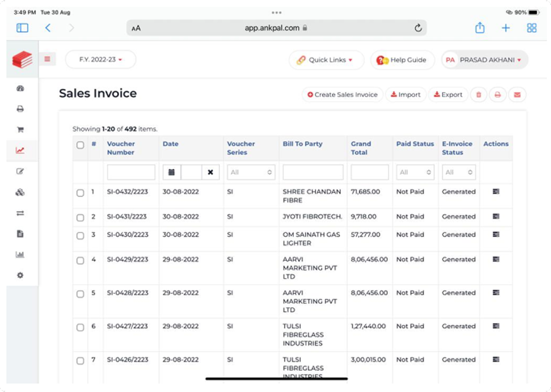This screenshot has height=392, width=551.
Task: Tick the select-all header checkbox
Action: pyautogui.click(x=80, y=145)
